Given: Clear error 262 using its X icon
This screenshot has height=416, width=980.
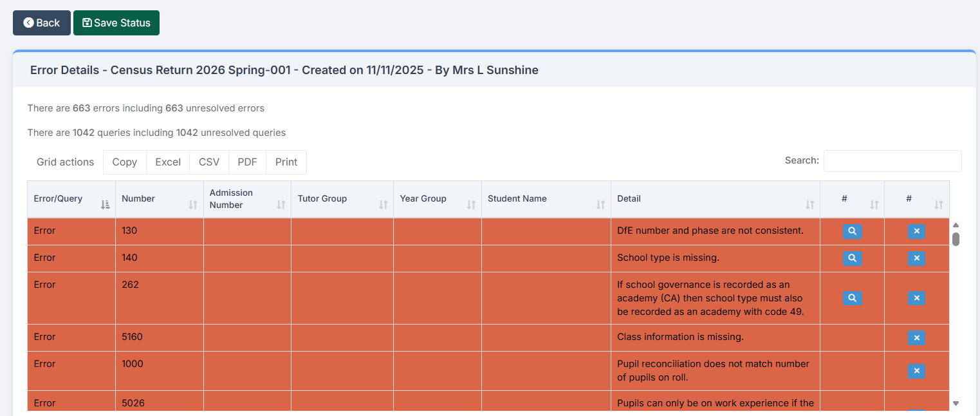Looking at the screenshot, I should 916,298.
